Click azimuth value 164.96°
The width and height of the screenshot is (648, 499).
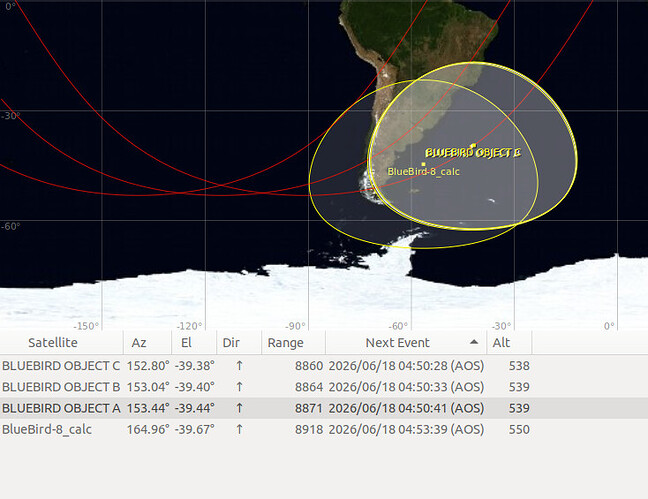click(148, 430)
